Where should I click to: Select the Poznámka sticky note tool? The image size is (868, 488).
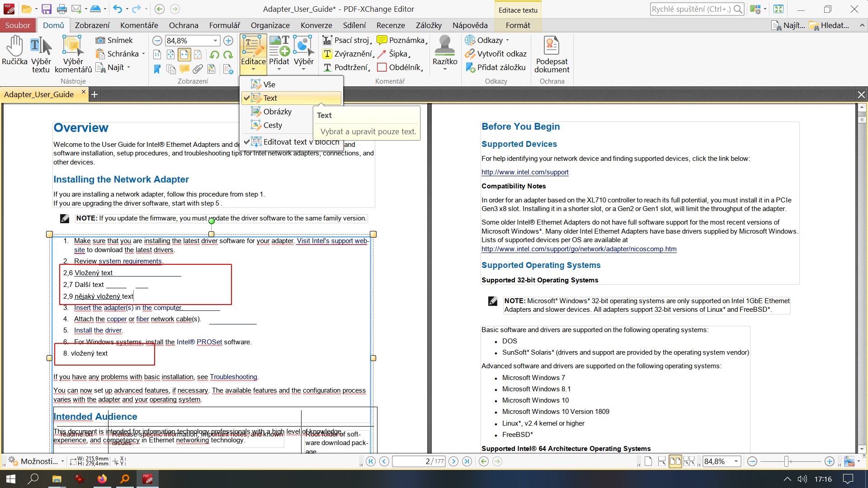(x=401, y=40)
